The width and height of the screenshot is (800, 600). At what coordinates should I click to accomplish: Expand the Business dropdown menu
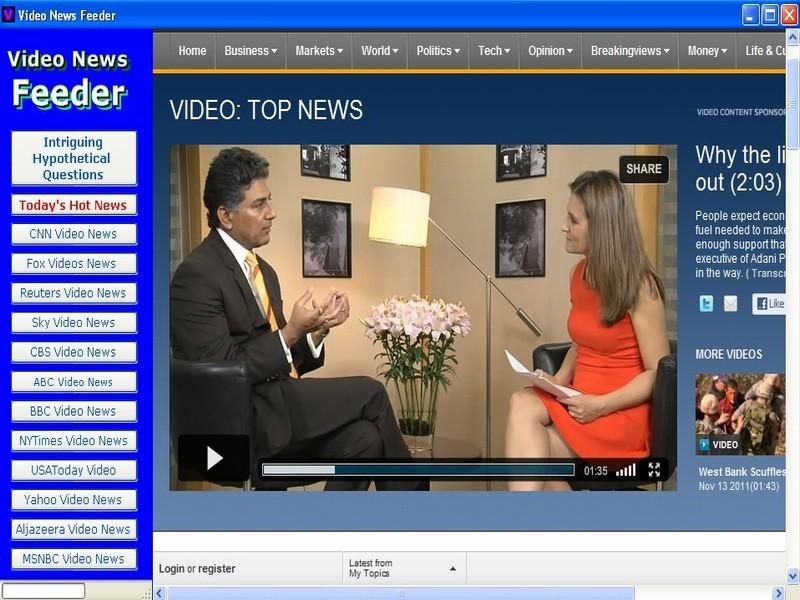click(x=251, y=51)
